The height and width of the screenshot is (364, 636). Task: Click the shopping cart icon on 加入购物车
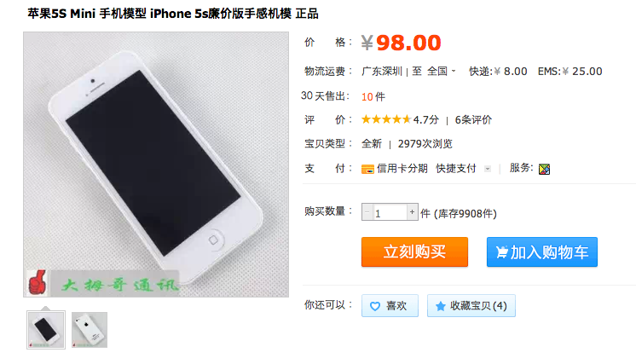tap(502, 252)
